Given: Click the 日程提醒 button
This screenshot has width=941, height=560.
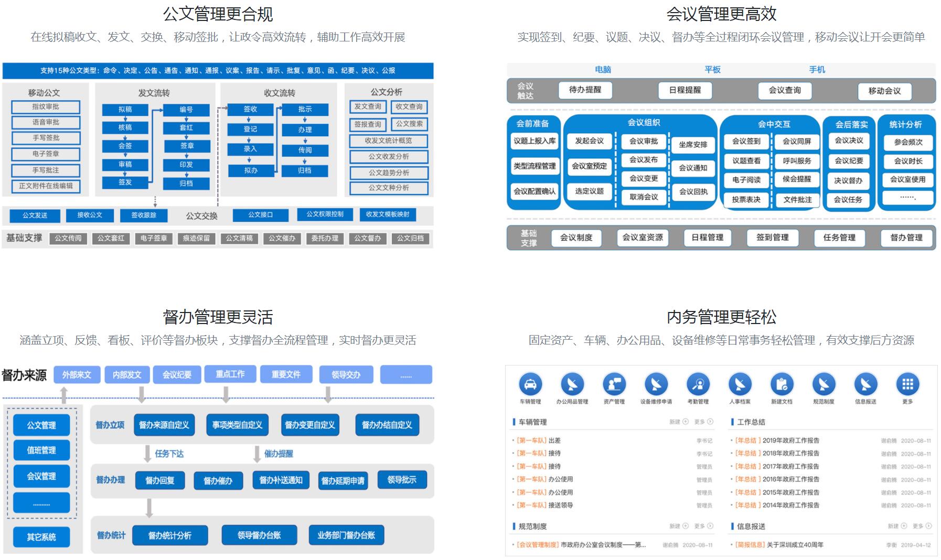Looking at the screenshot, I should tap(685, 90).
